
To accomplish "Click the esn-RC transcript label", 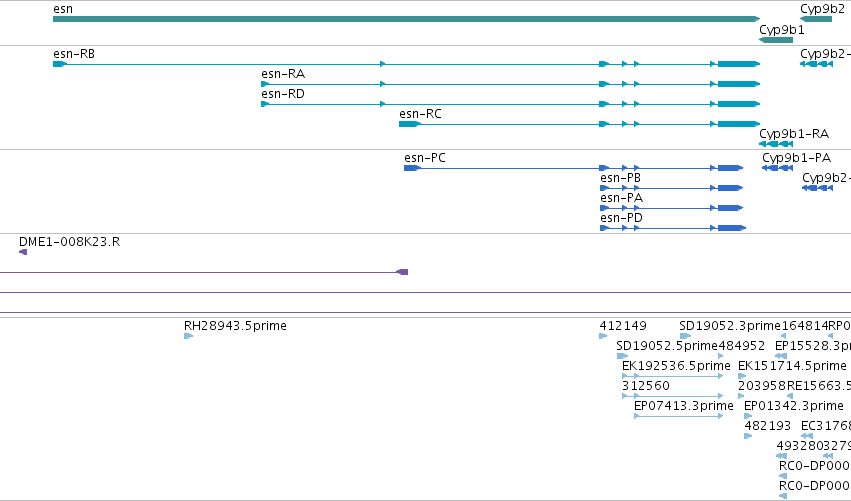I will [420, 114].
